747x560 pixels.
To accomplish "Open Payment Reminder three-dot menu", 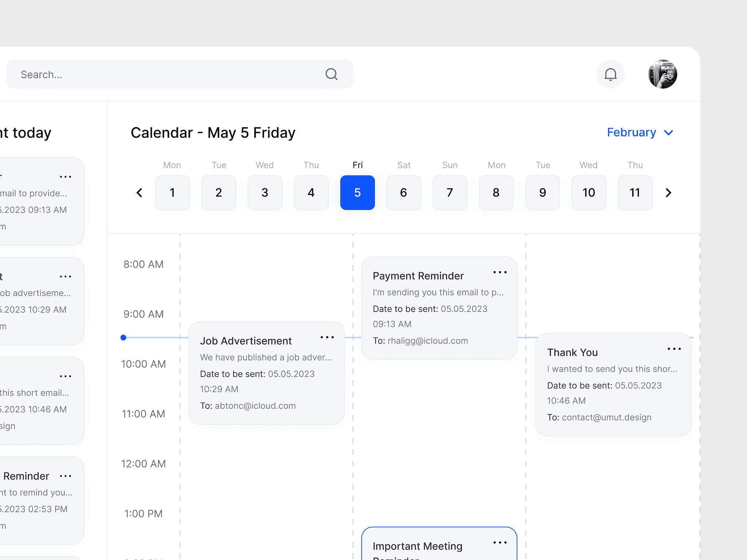I will pyautogui.click(x=499, y=272).
